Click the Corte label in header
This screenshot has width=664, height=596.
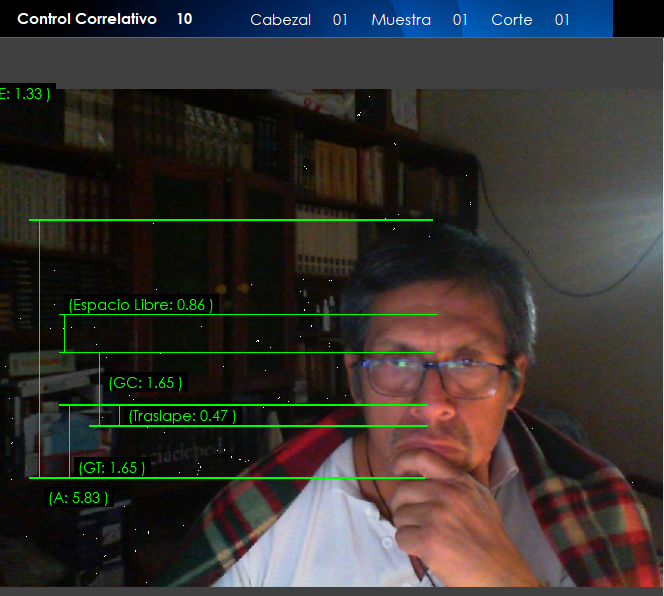[512, 20]
